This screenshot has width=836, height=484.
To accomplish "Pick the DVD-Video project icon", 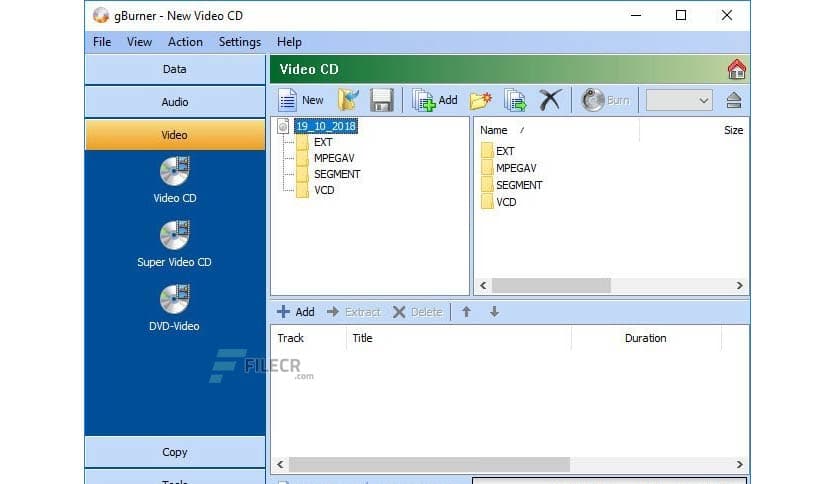I will pyautogui.click(x=174, y=300).
